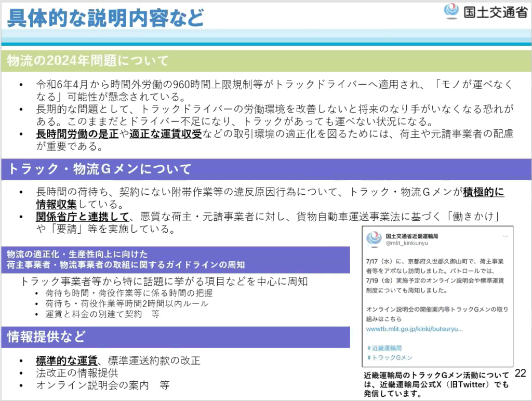Open the wwwtb.mlit.go.jp/kinki/butsuryu link
The image size is (532, 401).
[414, 329]
